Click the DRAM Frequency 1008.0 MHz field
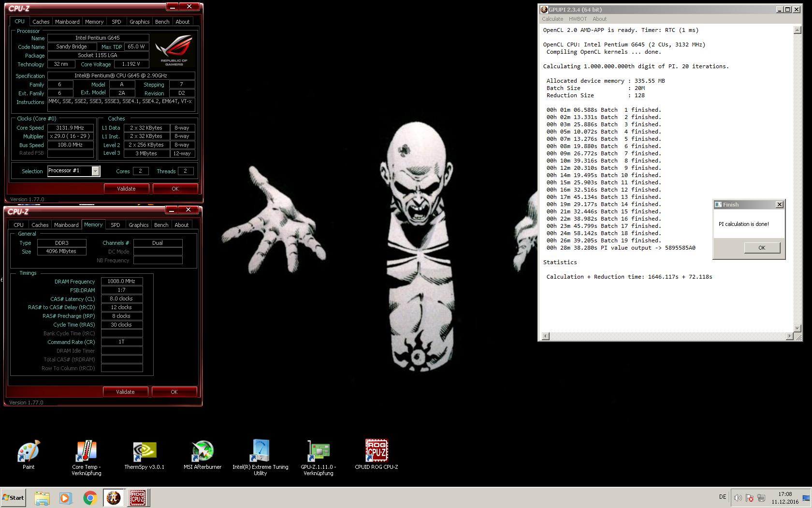This screenshot has width=812, height=508. 122,281
